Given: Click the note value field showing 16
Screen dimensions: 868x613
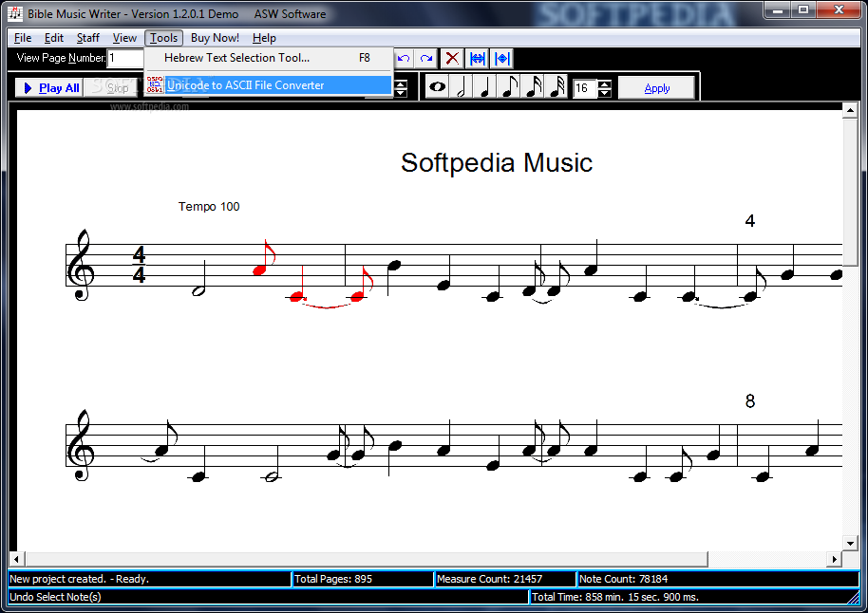Looking at the screenshot, I should (x=585, y=88).
